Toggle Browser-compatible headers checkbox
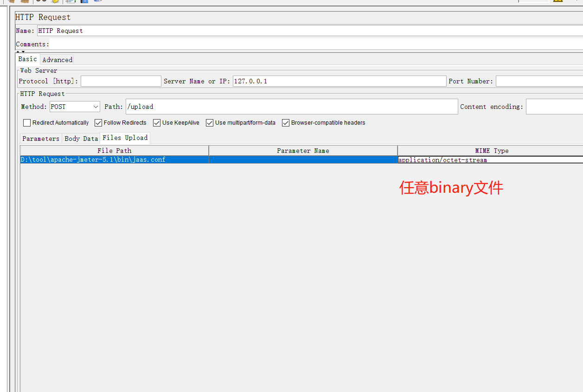Image resolution: width=583 pixels, height=392 pixels. (286, 123)
